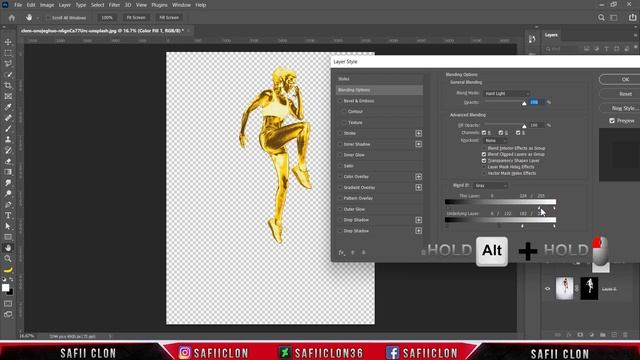The image size is (640, 360).
Task: Select the Pen tool
Action: tap(8, 204)
